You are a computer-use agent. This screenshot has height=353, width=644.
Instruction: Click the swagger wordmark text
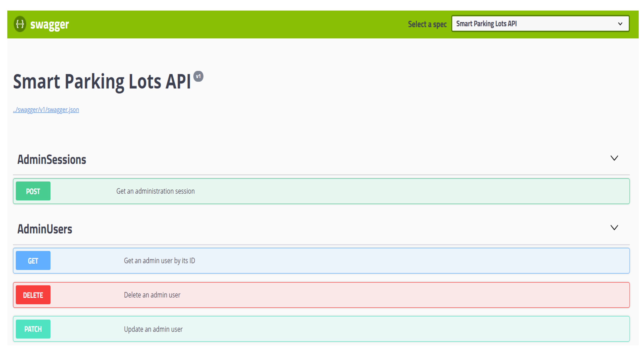pyautogui.click(x=50, y=25)
